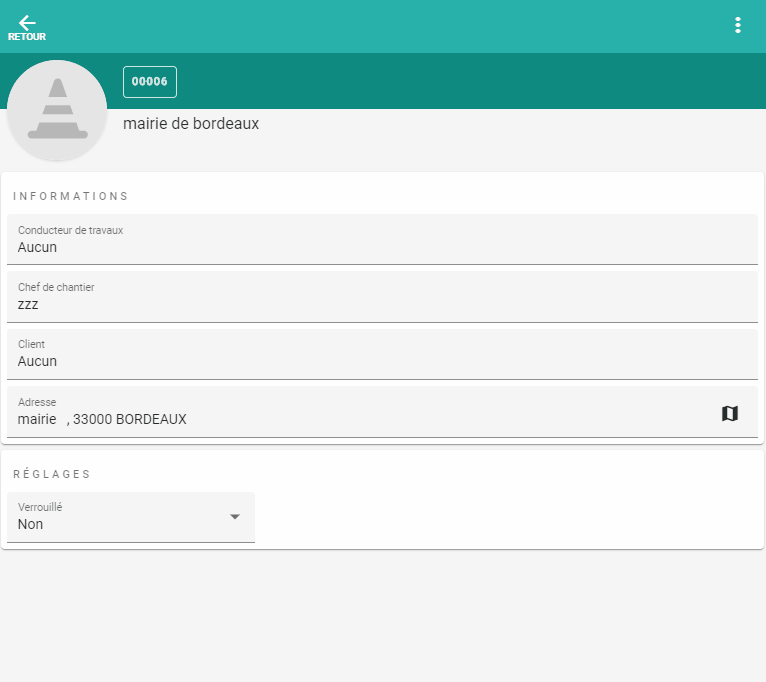Image resolution: width=766 pixels, height=682 pixels.
Task: Click the RÉGLAGES section header
Action: coord(52,474)
